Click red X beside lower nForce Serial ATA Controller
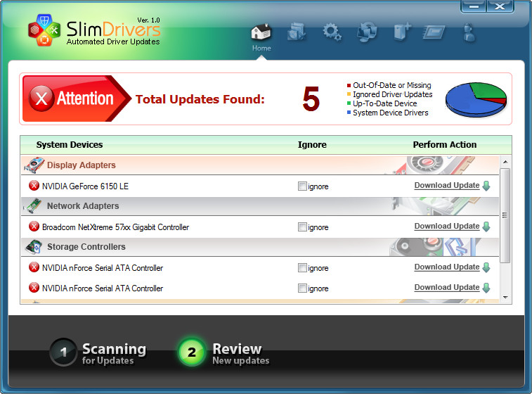 34,287
